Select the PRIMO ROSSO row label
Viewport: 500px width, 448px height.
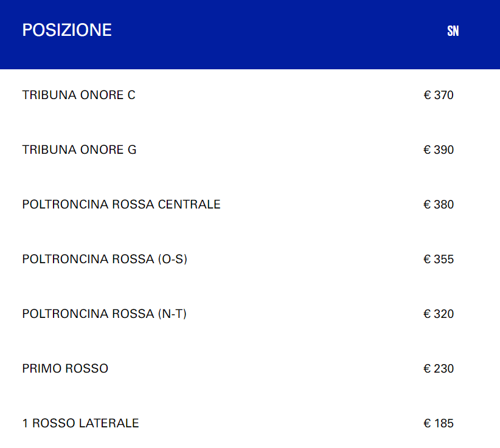click(65, 369)
